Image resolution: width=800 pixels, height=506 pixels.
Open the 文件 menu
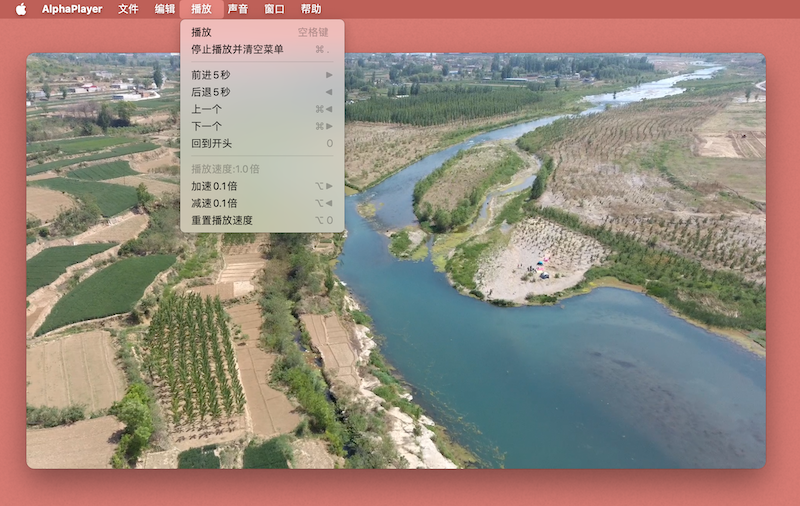pyautogui.click(x=128, y=9)
